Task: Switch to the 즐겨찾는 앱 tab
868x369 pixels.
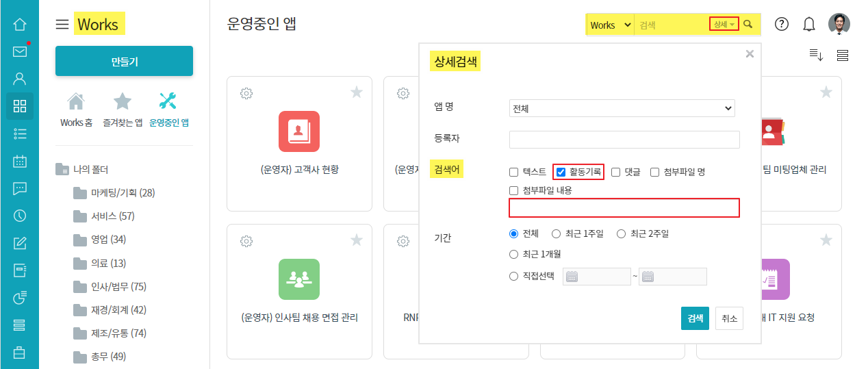Action: (123, 110)
